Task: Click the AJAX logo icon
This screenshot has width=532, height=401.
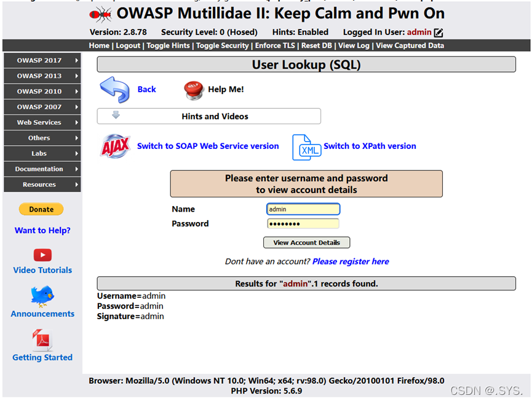Action: click(x=116, y=146)
